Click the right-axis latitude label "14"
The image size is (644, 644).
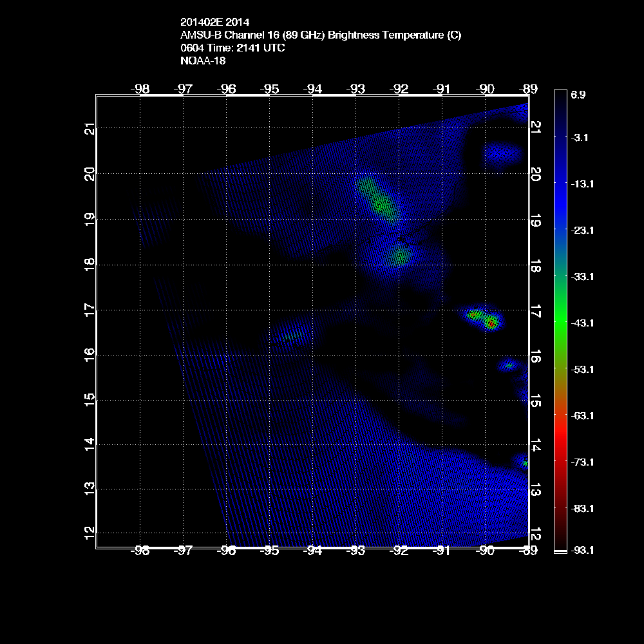(536, 445)
